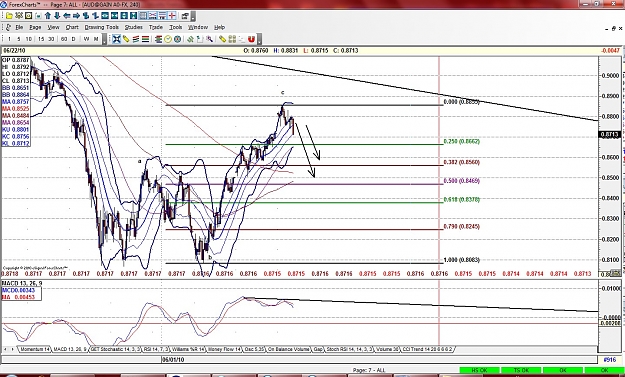Click the stacked layers icon in drawing toolbar
The width and height of the screenshot is (625, 377).
point(158,39)
